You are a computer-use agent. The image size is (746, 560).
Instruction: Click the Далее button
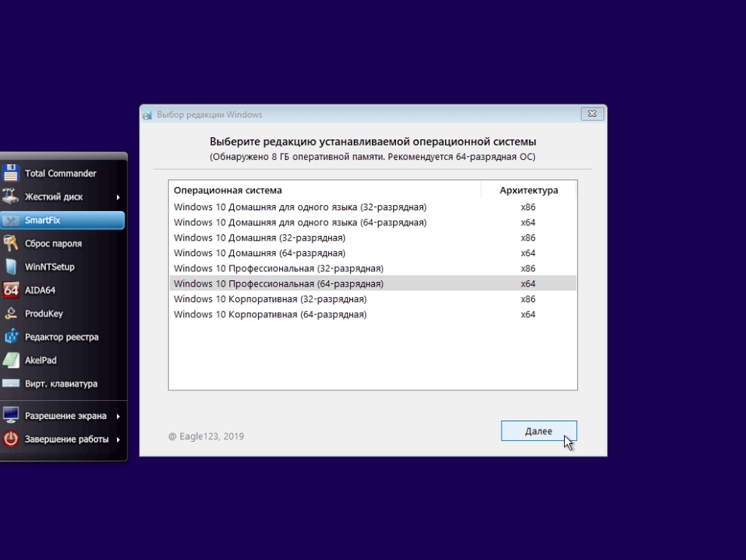pyautogui.click(x=539, y=430)
